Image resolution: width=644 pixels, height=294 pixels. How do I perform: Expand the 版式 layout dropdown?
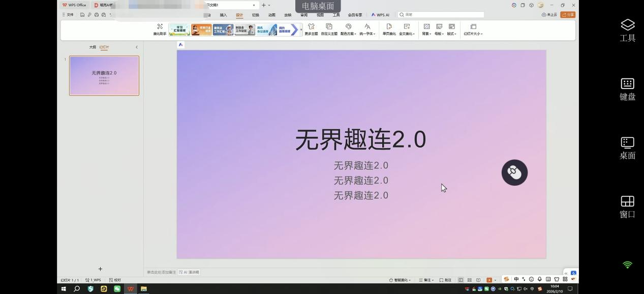click(451, 29)
